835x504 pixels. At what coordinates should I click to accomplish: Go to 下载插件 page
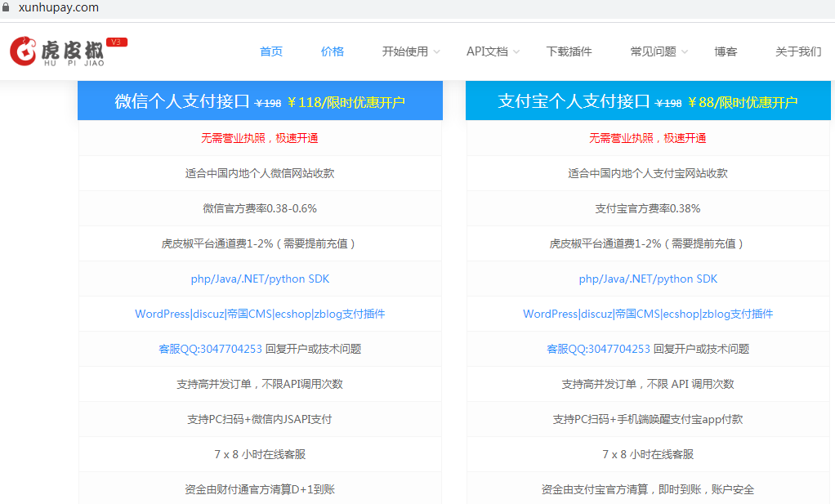pyautogui.click(x=569, y=51)
